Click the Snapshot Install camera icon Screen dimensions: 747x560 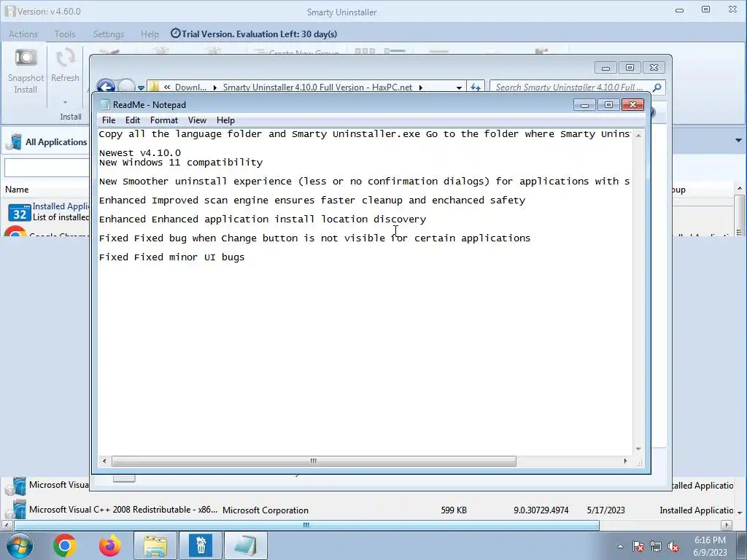pyautogui.click(x=26, y=58)
